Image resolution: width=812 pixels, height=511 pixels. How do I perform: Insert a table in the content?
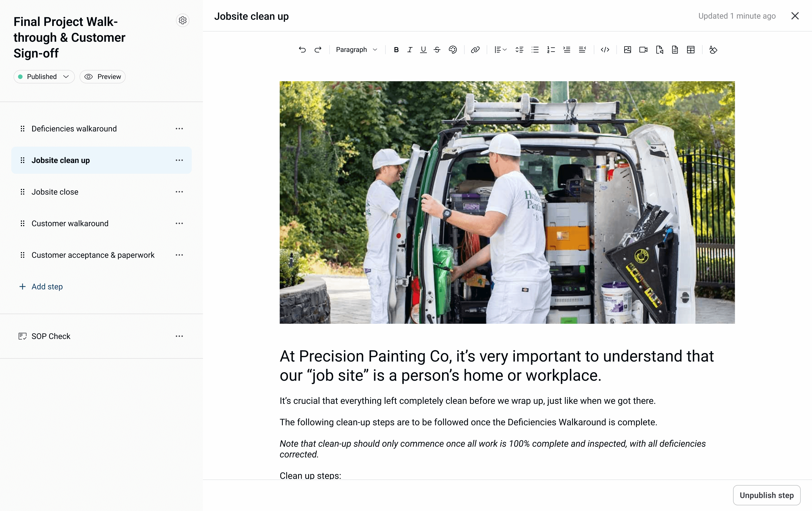point(690,50)
